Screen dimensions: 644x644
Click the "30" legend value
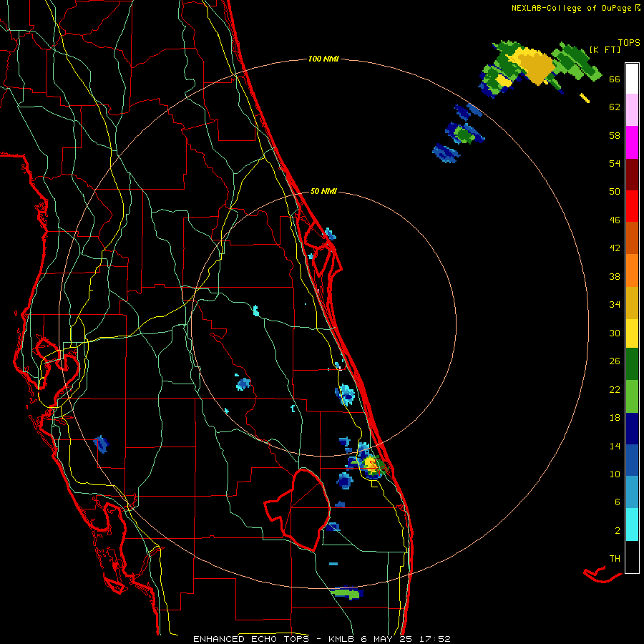coord(615,333)
